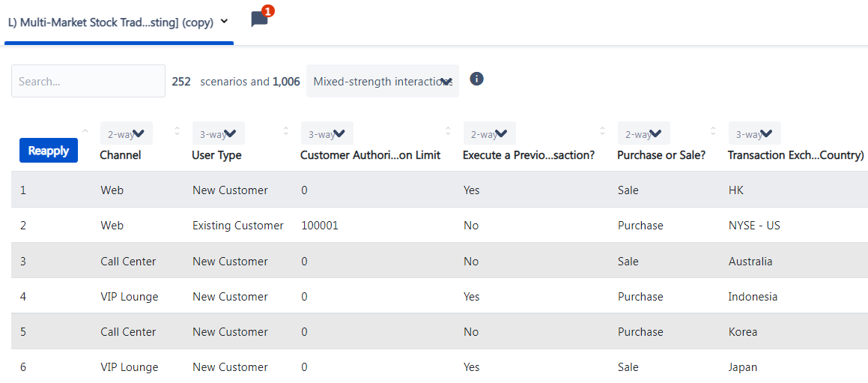Open the Mixed-strength interactions dropdown
The image size is (868, 383).
point(383,81)
